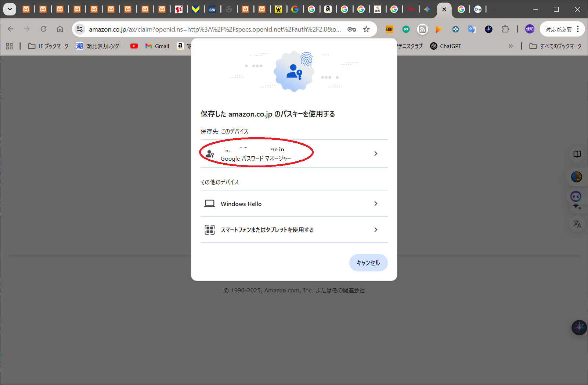Click the EXIF extension icon

[x=389, y=29]
